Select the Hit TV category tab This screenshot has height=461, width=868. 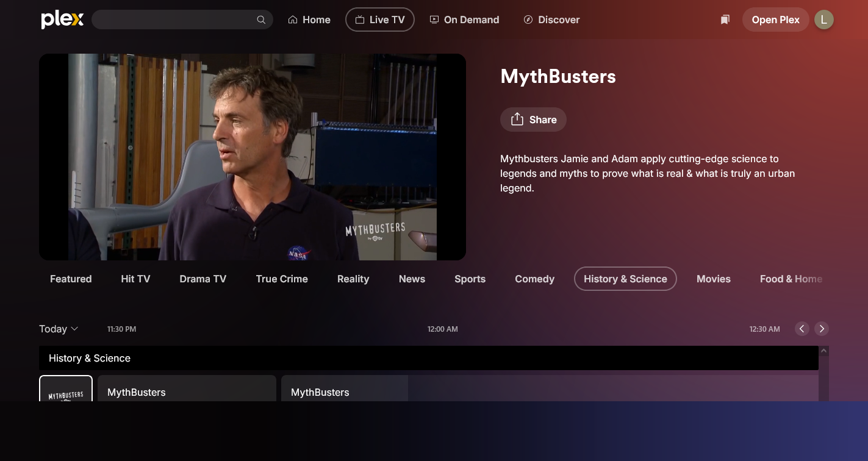[135, 279]
